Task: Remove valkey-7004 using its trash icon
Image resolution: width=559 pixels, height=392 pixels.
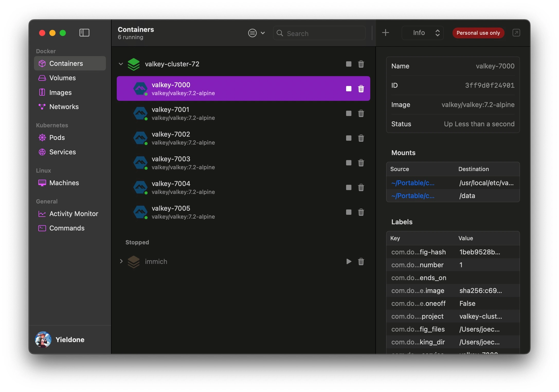Action: coord(361,188)
